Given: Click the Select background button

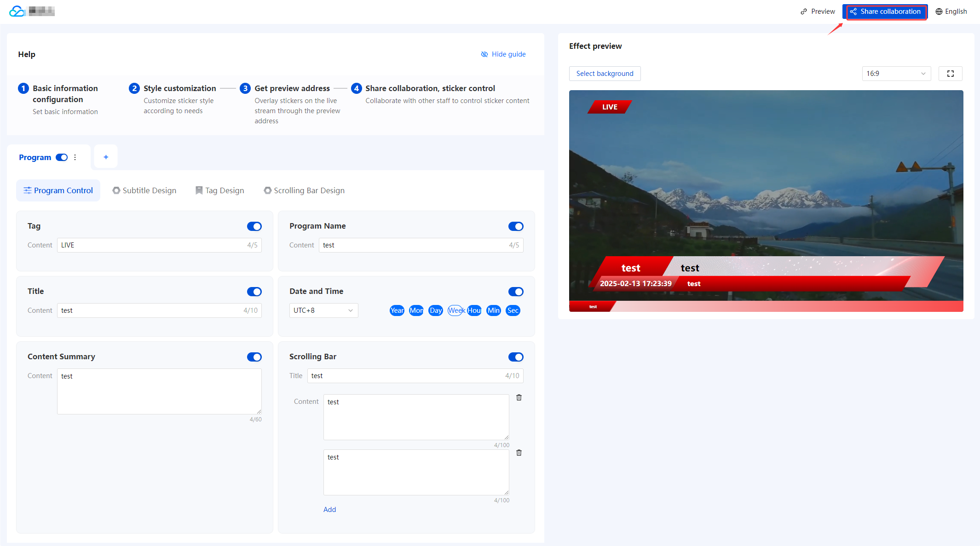Looking at the screenshot, I should [x=605, y=74].
